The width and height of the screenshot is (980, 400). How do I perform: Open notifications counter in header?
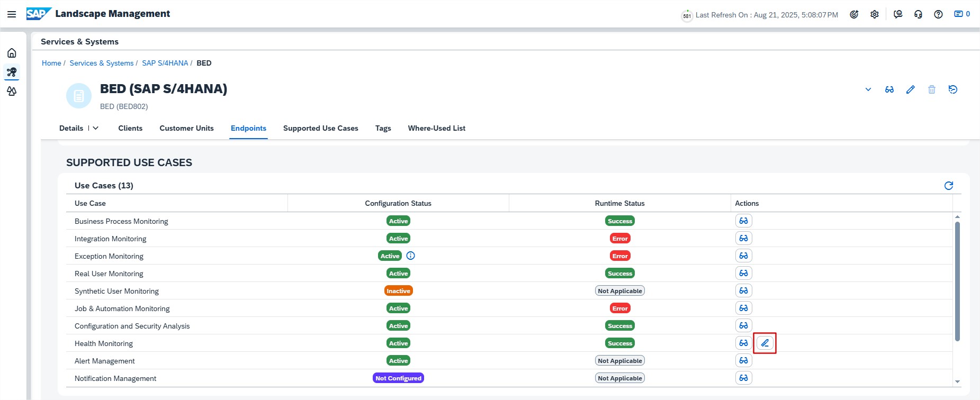point(961,14)
